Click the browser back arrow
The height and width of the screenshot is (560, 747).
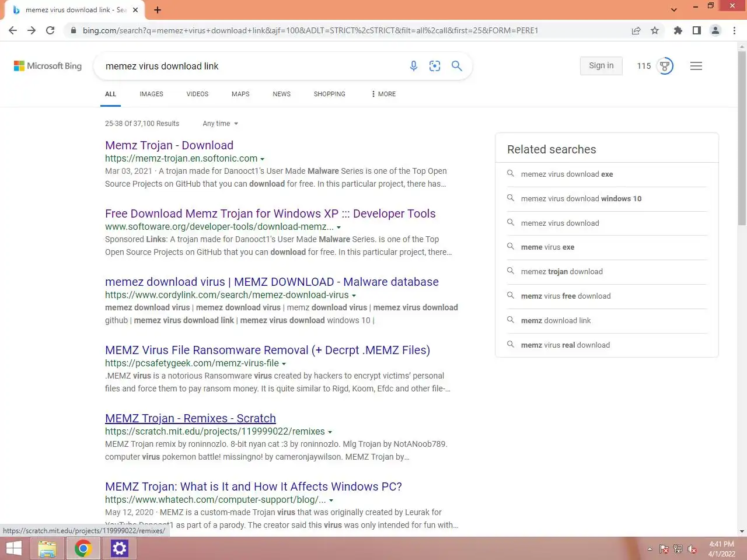coord(13,30)
